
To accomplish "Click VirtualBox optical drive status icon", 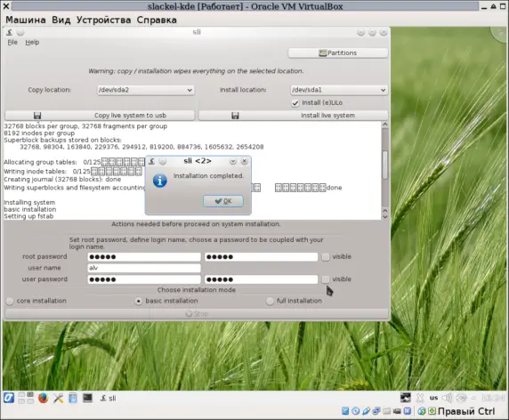I will click(x=356, y=411).
